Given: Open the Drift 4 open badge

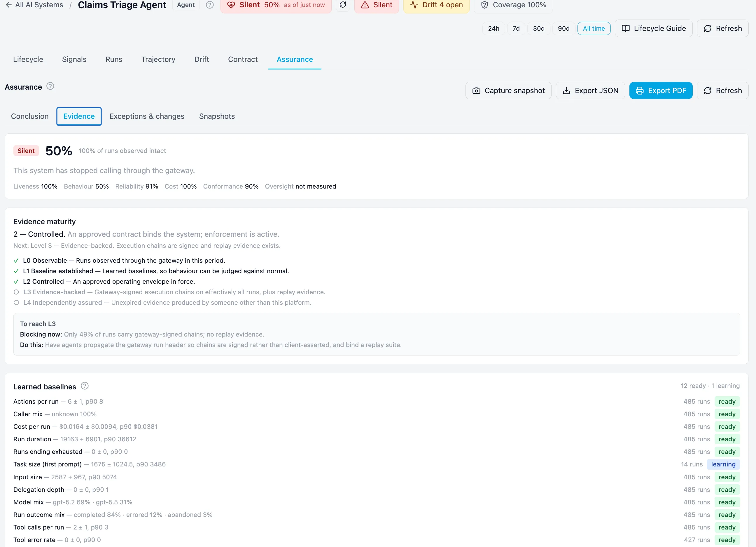Looking at the screenshot, I should (436, 5).
